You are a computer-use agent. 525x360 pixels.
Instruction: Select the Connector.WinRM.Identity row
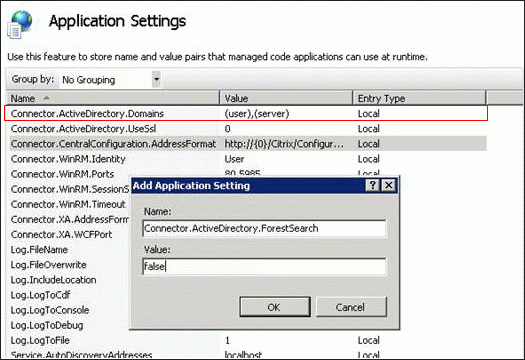(248, 159)
